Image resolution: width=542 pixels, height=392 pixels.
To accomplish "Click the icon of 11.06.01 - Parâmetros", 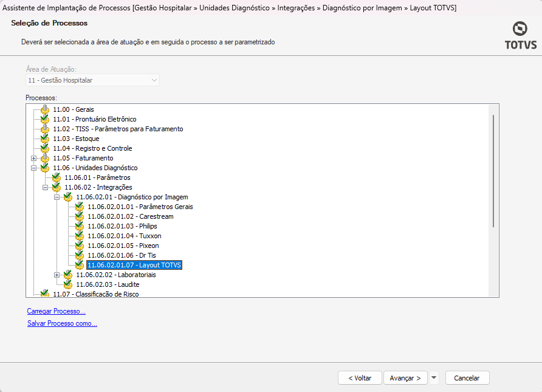I will [x=57, y=177].
